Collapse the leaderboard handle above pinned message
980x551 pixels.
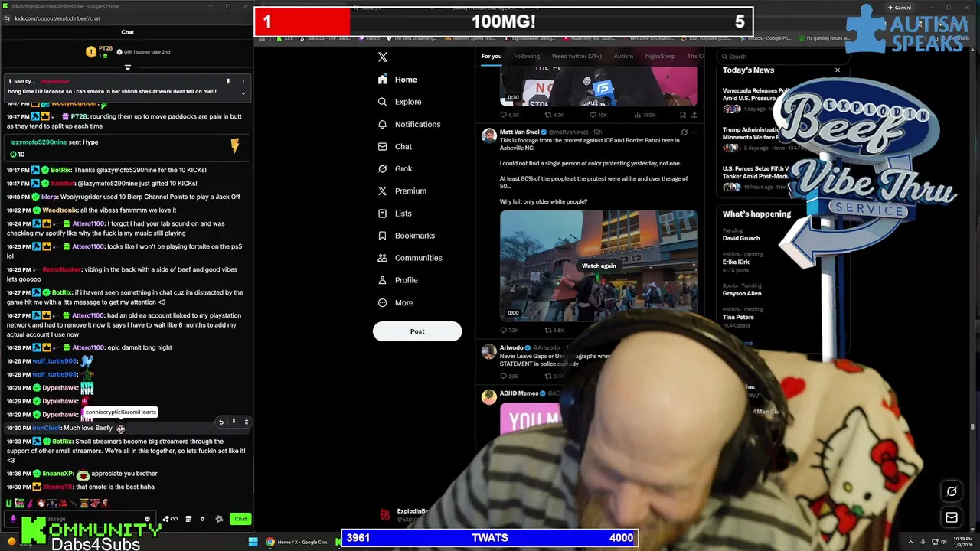(127, 67)
